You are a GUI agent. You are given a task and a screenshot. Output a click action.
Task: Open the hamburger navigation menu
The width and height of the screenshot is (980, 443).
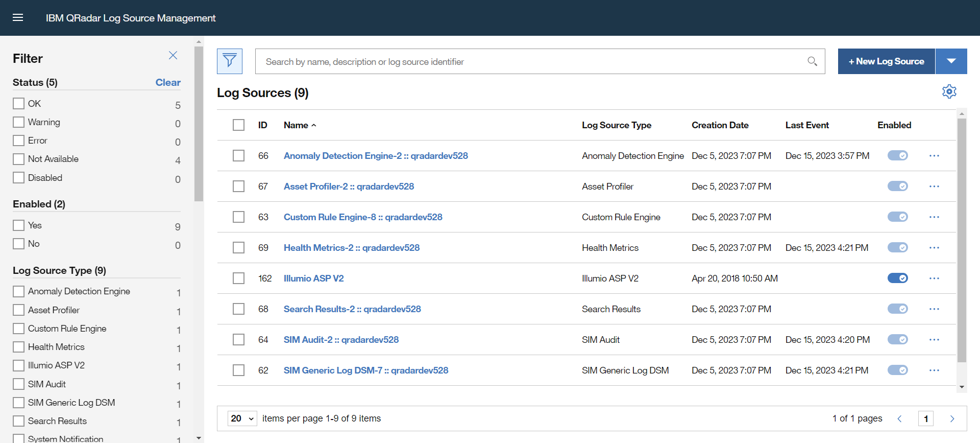point(18,18)
